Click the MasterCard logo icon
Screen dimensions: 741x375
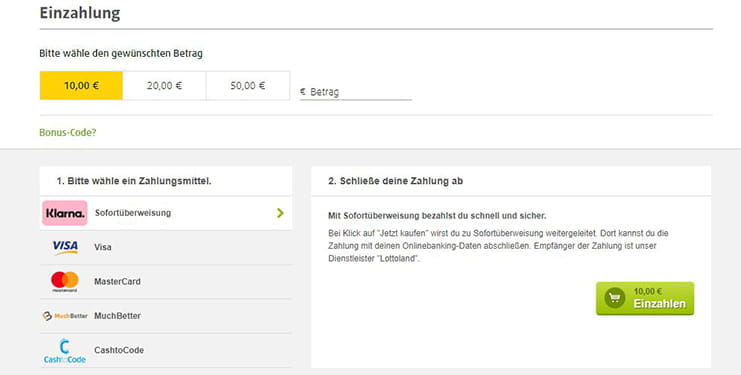tap(65, 281)
